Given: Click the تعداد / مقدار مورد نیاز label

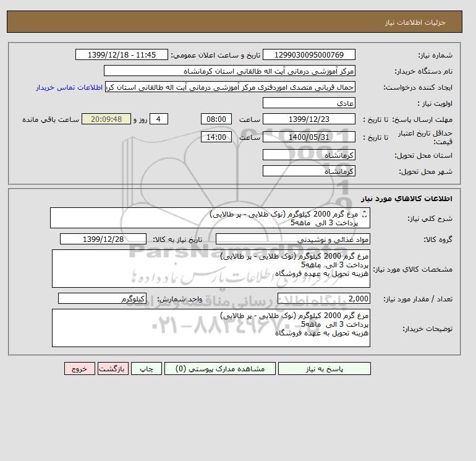Looking at the screenshot, I should coord(418,299).
